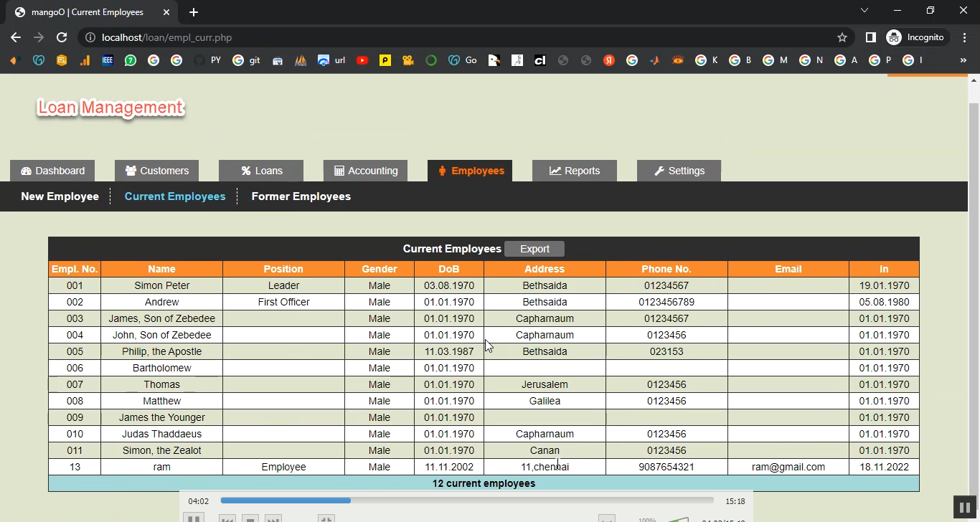This screenshot has width=980, height=522.
Task: Click the pause button at bottom right corner
Action: tap(965, 507)
